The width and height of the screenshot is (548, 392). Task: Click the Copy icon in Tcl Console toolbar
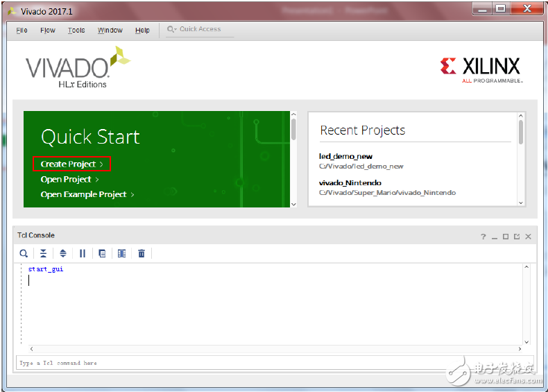click(102, 254)
